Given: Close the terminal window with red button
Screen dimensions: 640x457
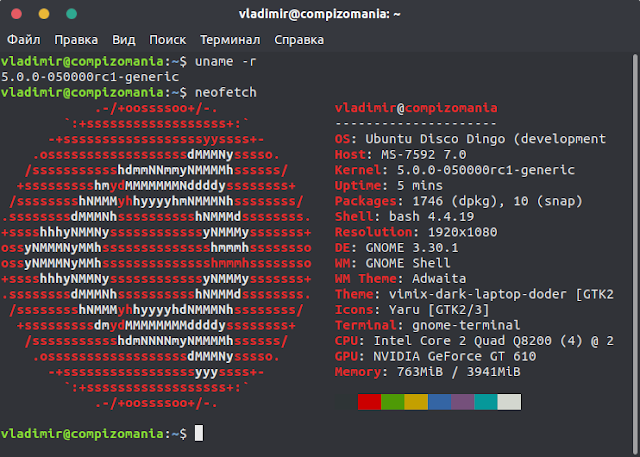Looking at the screenshot, I should (x=16, y=14).
